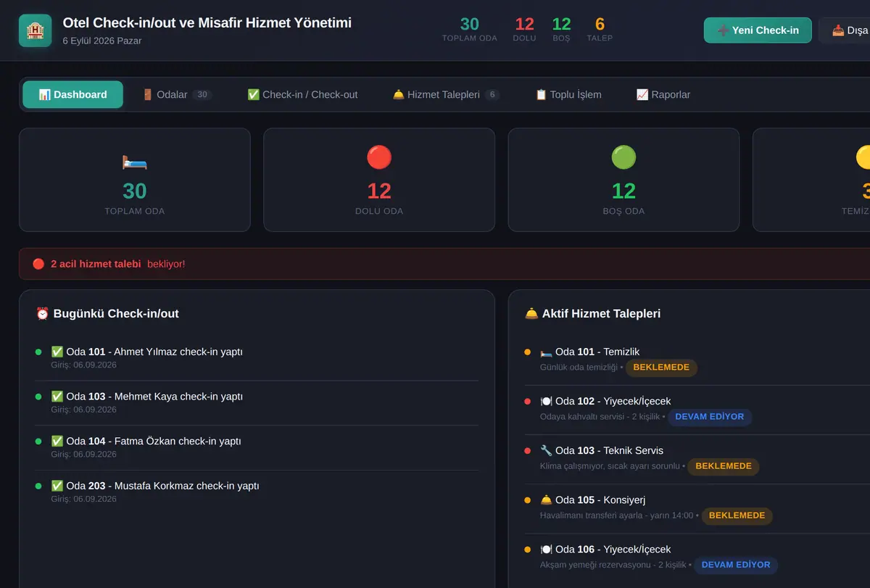Screen dimensions: 870x588
Task: Click BEKLEMEDE status badge for Oda 101
Action: coord(661,368)
